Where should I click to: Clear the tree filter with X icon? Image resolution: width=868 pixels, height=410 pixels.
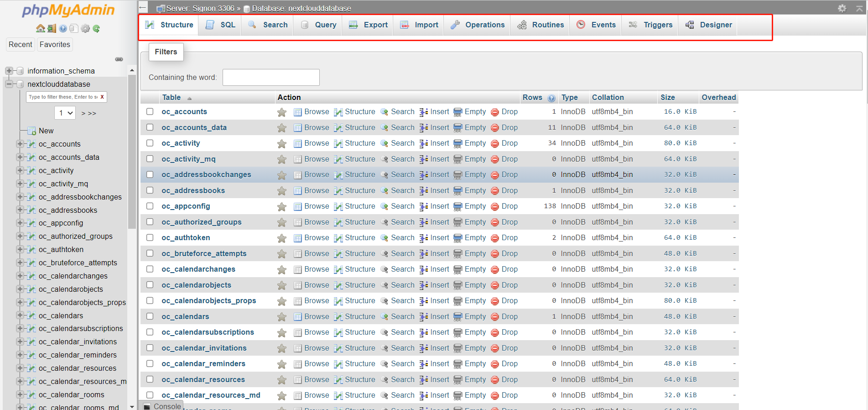pyautogui.click(x=102, y=97)
